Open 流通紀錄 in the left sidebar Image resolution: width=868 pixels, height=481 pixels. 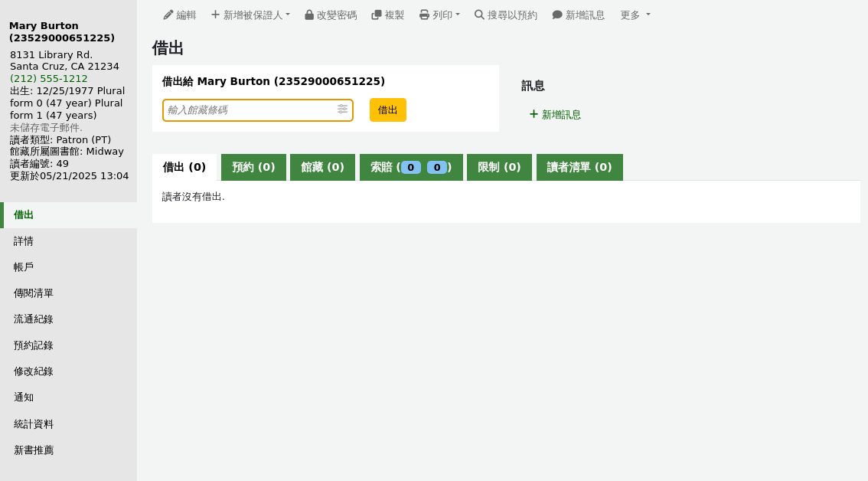pos(69,319)
